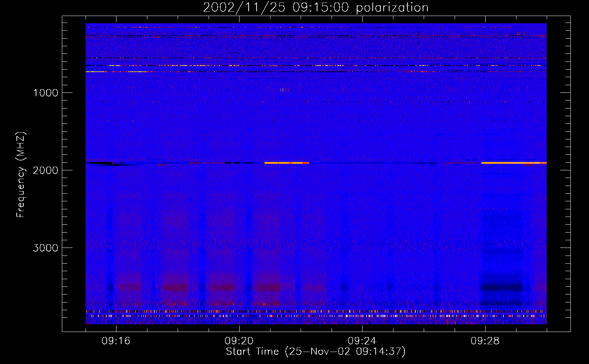Click the plot title '2002/11/25 09:15:00 polarization'
The width and height of the screenshot is (589, 364).
tap(316, 8)
